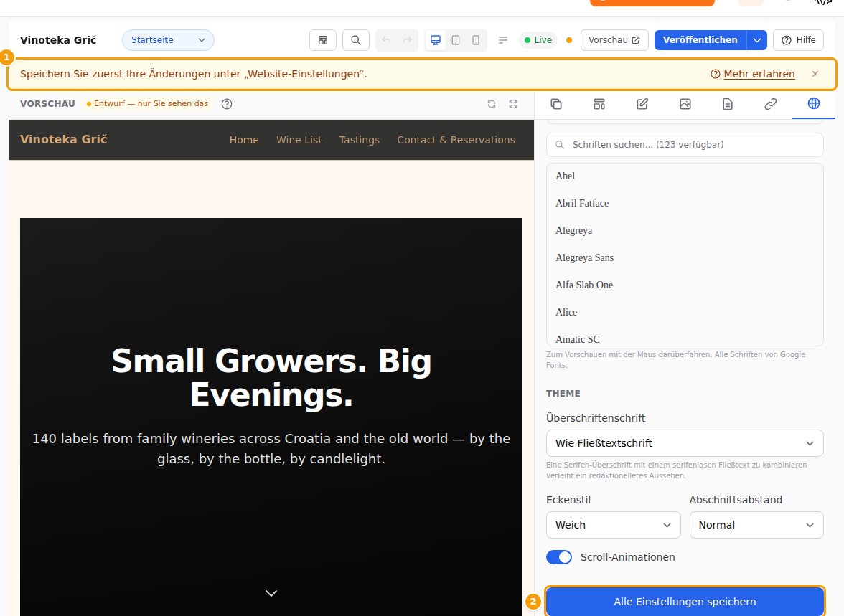Open the edit pencil tab icon
The height and width of the screenshot is (616, 844).
[x=642, y=104]
